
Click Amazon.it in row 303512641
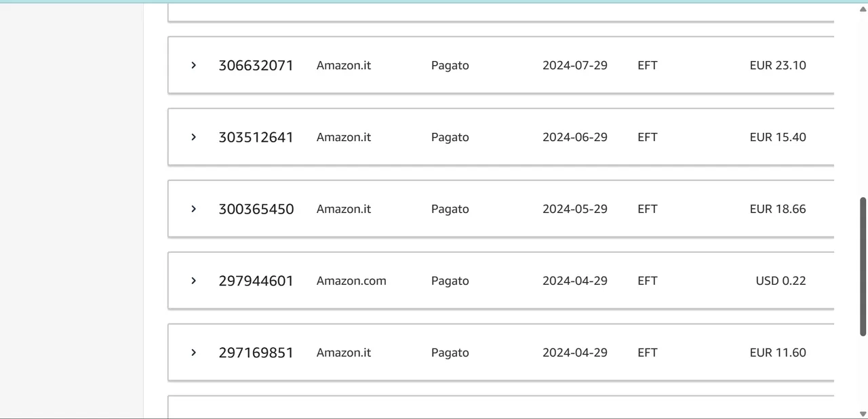click(x=344, y=137)
